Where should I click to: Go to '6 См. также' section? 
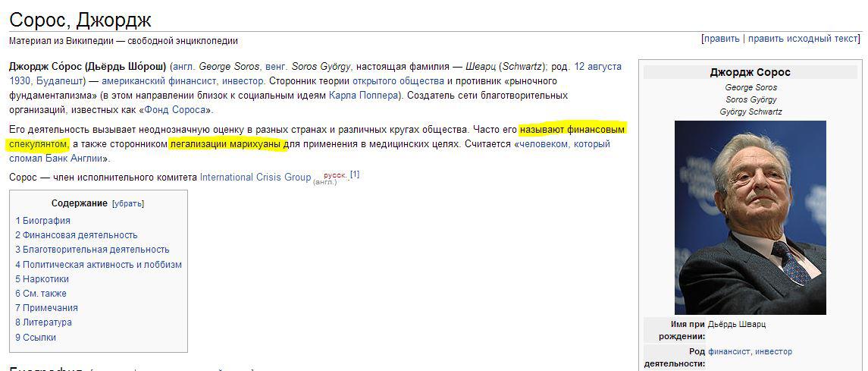(41, 294)
